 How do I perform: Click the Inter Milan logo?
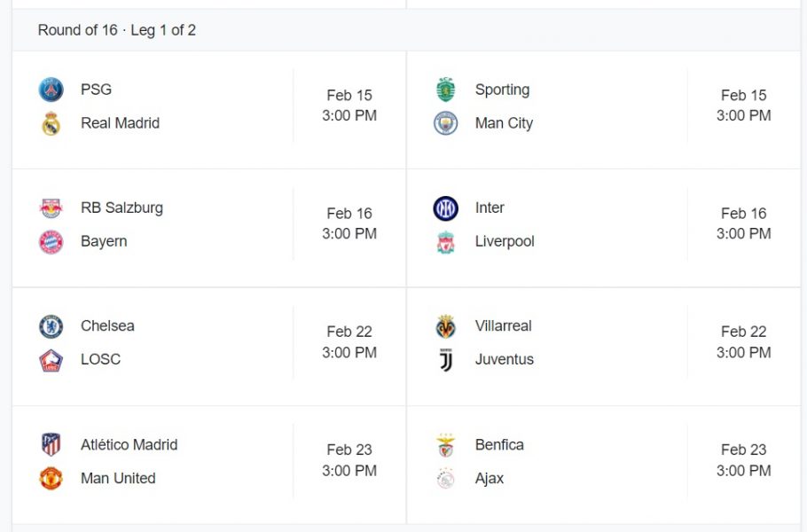tap(445, 208)
